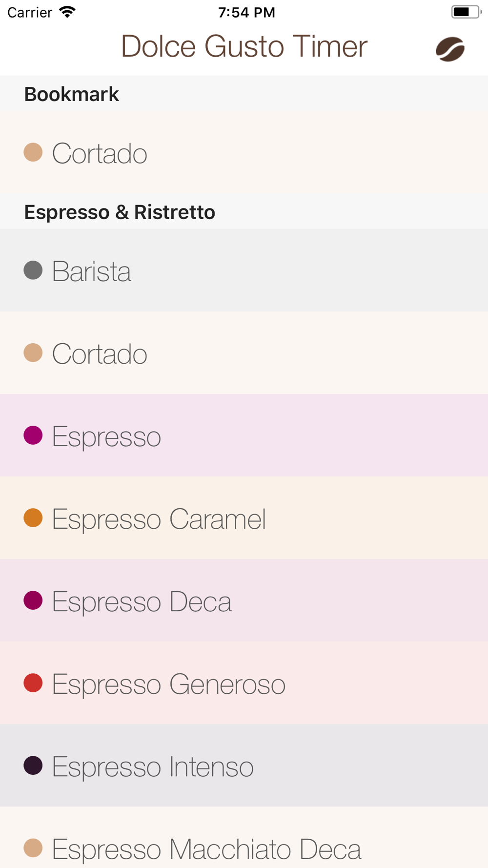
Task: Click the tan dot beside bookmarked Cortado
Action: pyautogui.click(x=33, y=152)
